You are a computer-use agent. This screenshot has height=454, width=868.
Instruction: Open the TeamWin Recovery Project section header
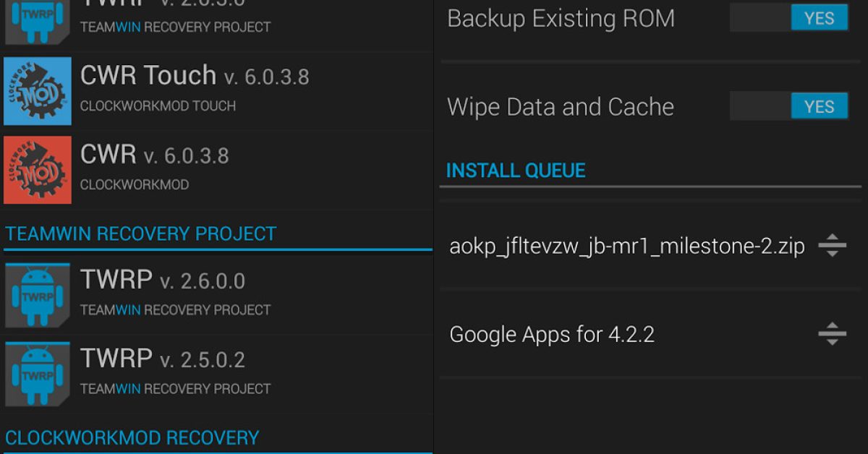tap(141, 234)
